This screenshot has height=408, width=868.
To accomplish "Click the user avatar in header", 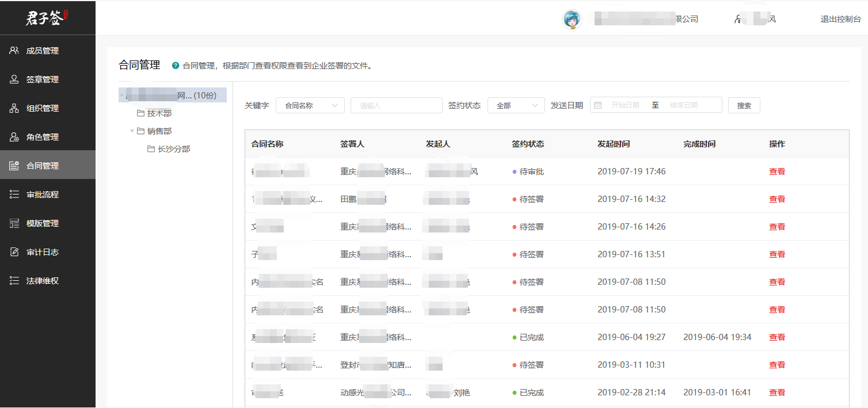I will 572,20.
